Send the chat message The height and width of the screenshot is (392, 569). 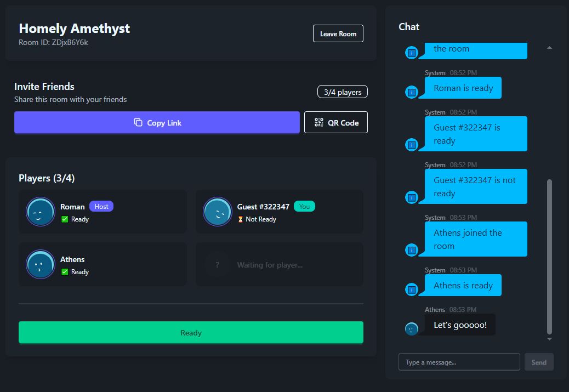[539, 362]
